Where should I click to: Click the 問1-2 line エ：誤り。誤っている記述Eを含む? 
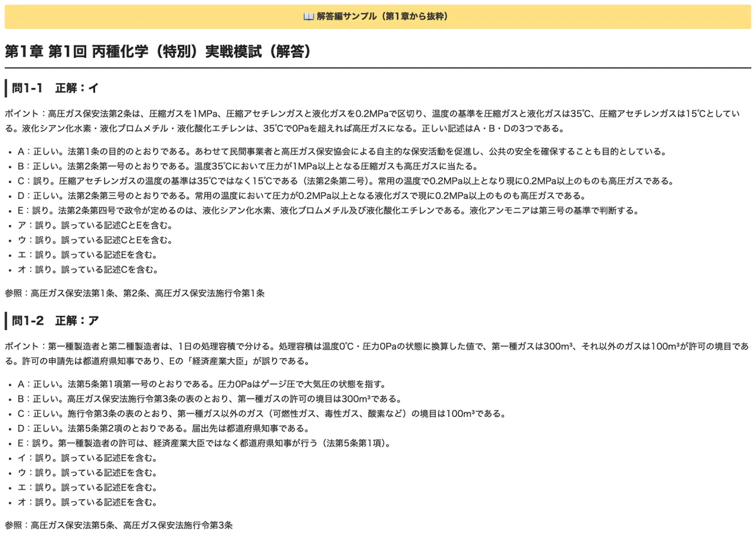pyautogui.click(x=88, y=488)
